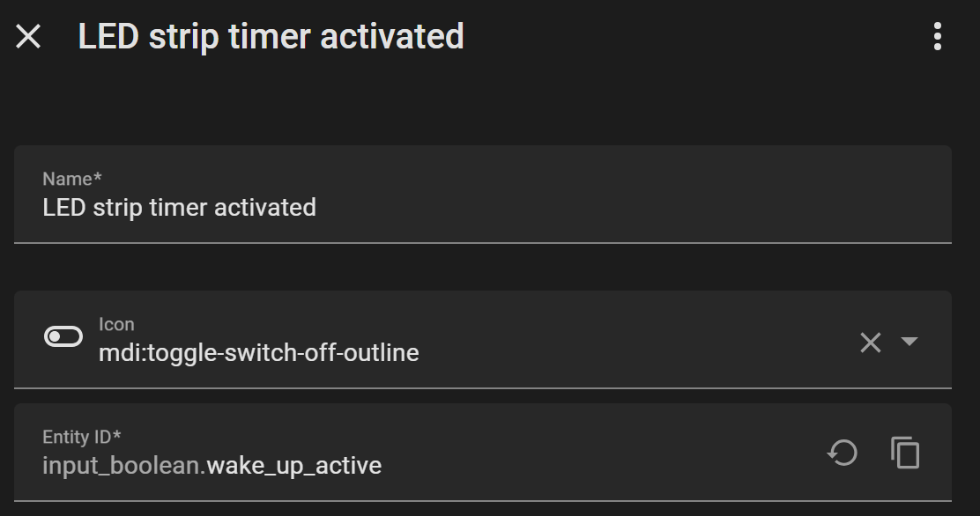Screen dimensions: 980x516
Task: Click the three-dot overflow menu icon
Action: click(x=937, y=36)
